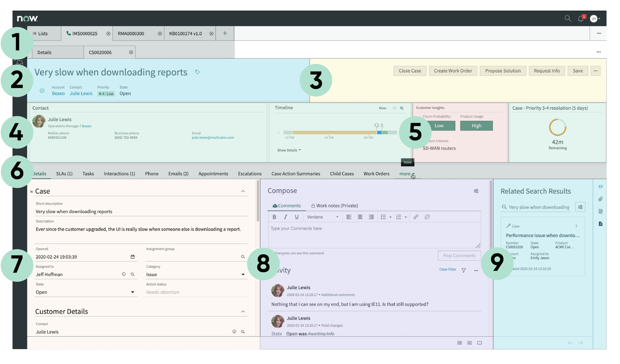Open the RMA0000300 tab

[131, 34]
